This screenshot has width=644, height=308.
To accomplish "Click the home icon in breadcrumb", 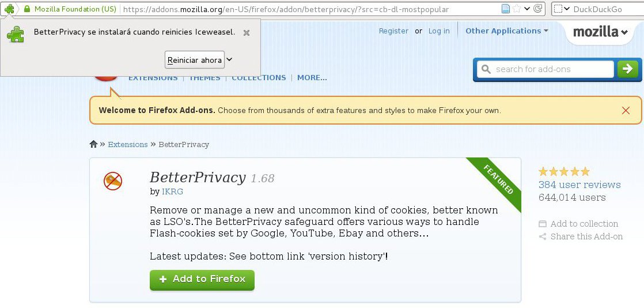I will tap(93, 144).
